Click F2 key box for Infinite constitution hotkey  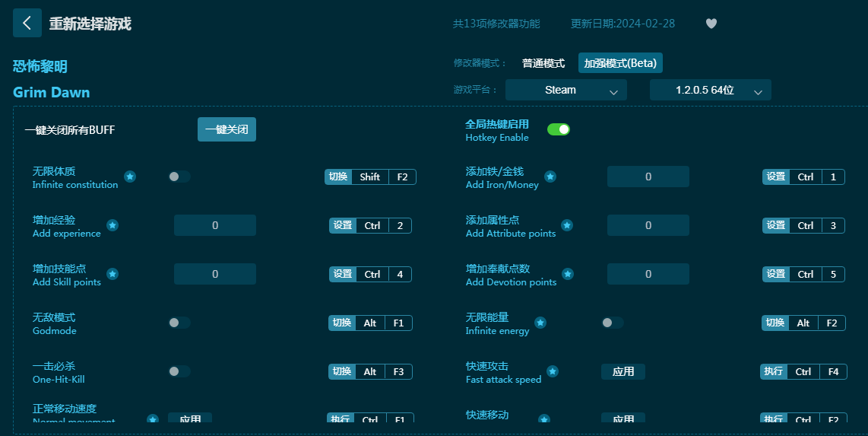[402, 177]
